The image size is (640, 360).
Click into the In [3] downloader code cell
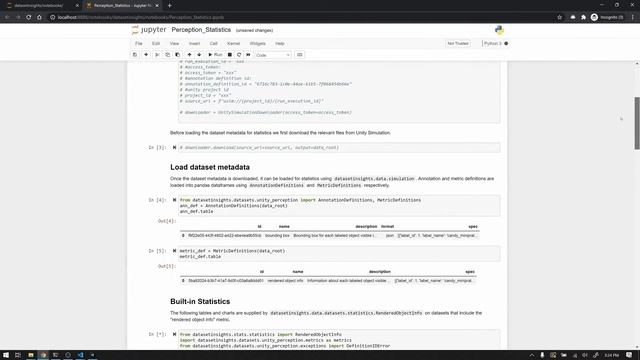click(339, 147)
